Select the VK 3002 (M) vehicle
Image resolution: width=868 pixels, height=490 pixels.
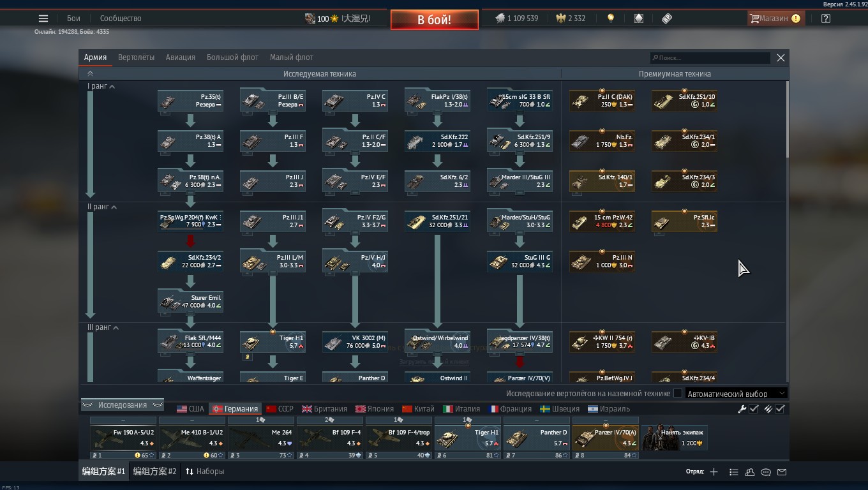[x=355, y=342]
